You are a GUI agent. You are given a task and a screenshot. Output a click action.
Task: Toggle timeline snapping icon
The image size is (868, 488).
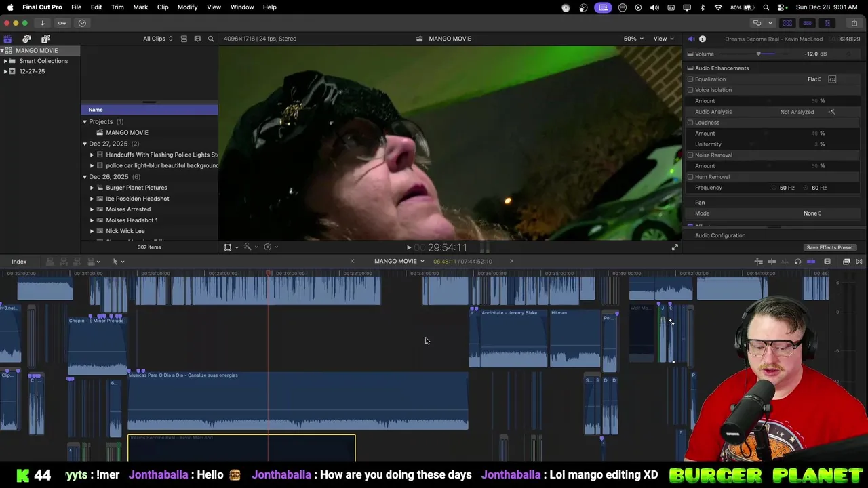811,262
